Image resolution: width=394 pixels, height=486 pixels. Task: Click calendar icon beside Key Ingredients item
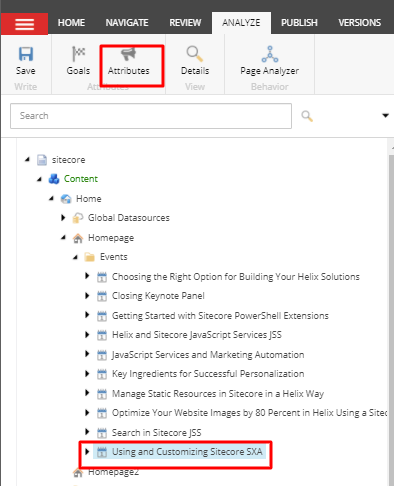click(x=102, y=374)
